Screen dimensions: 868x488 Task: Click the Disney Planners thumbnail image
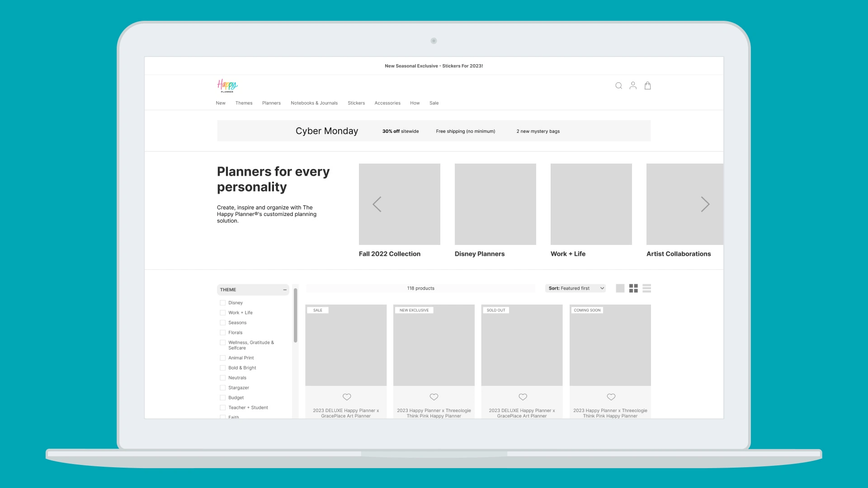(x=495, y=204)
